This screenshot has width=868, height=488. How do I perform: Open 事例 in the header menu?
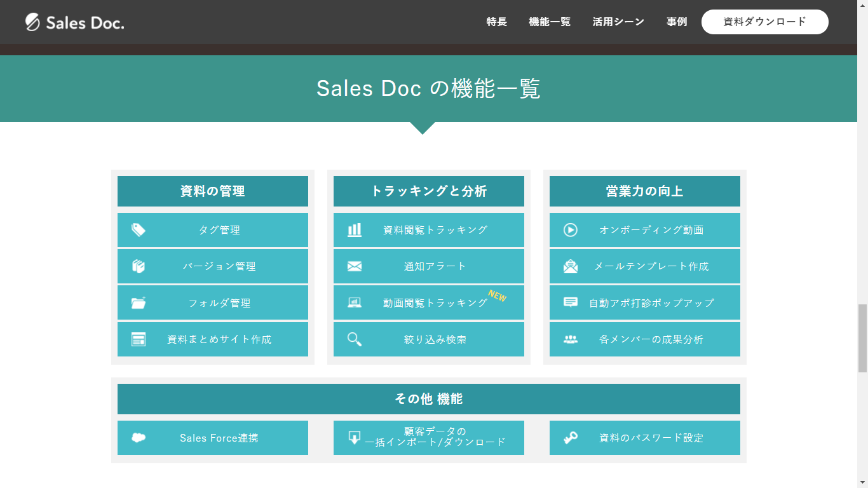tap(677, 22)
